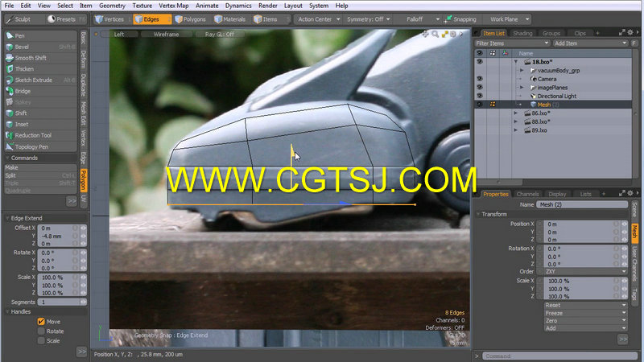Expand the 86.lxo scene

516,113
